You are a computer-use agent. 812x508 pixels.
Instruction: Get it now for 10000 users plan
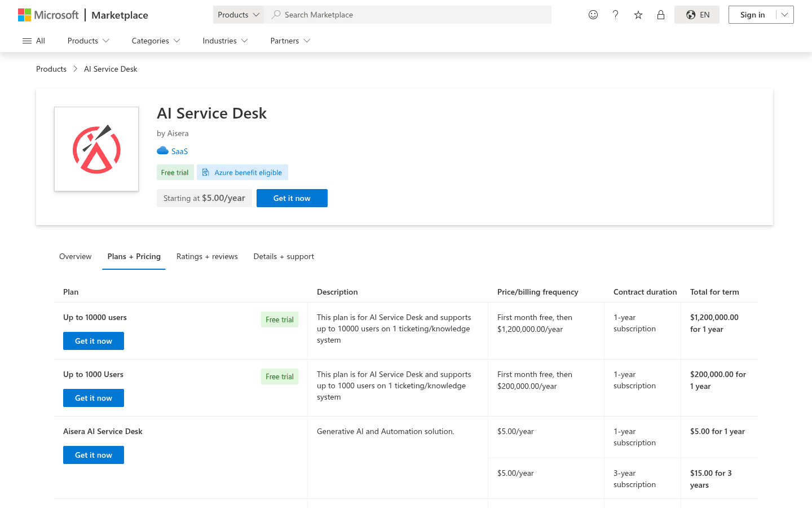[94, 341]
